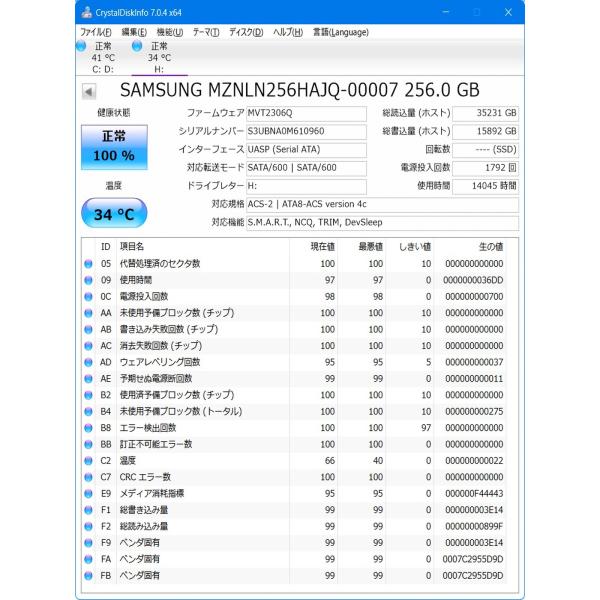
Task: Click status icon for ID B2 row
Action: 88,395
